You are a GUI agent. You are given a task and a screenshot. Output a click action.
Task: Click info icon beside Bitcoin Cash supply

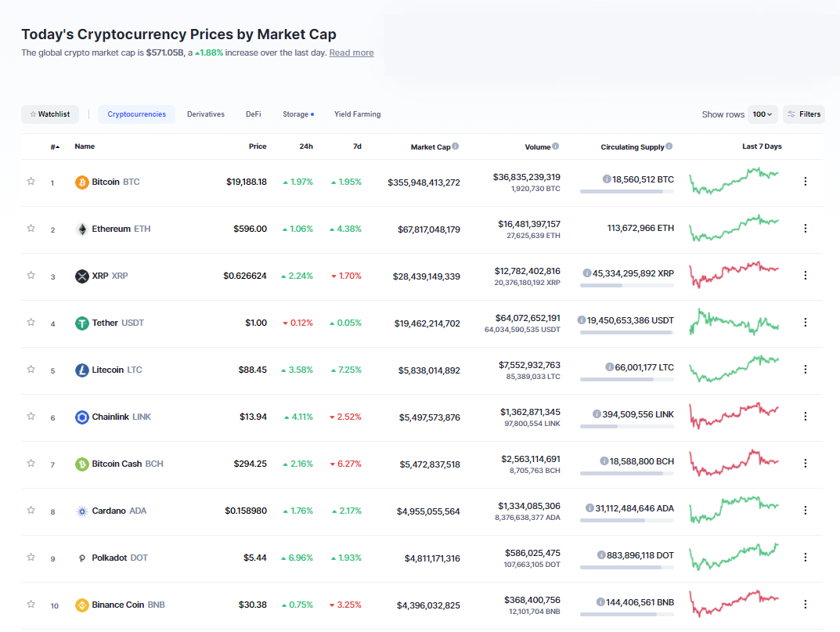604,461
